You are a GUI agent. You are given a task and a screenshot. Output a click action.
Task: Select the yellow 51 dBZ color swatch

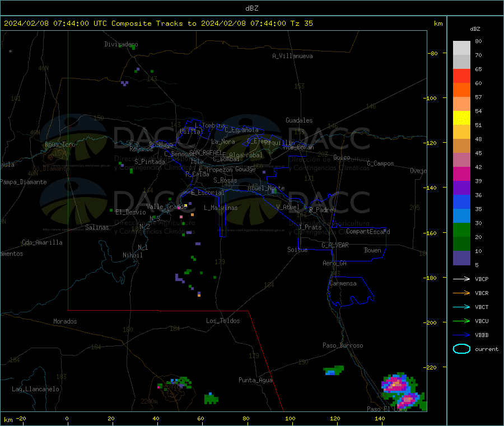pos(461,118)
